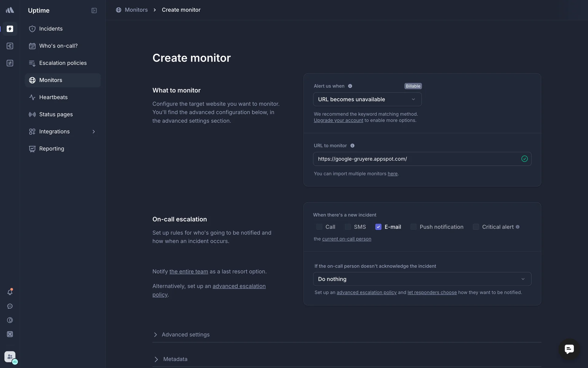Click the info icon next to URL to monitor
588x368 pixels.
[352, 146]
